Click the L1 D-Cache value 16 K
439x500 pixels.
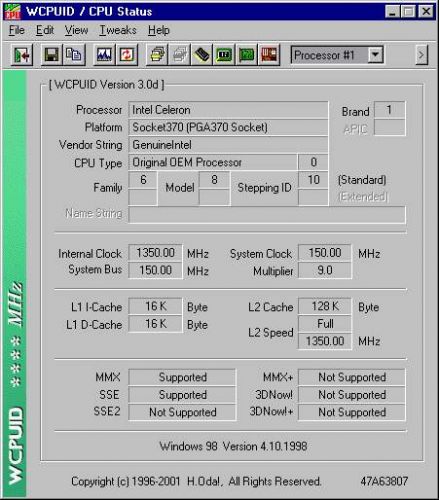[x=155, y=324]
